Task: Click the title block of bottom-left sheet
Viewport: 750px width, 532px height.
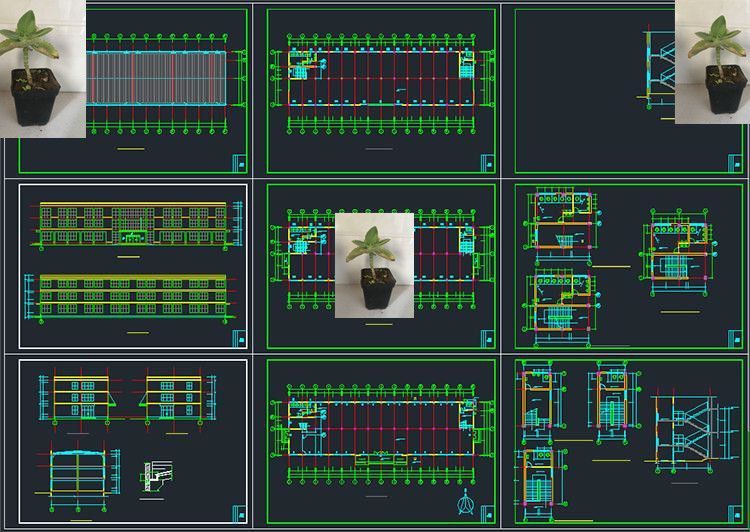Action: [x=239, y=513]
